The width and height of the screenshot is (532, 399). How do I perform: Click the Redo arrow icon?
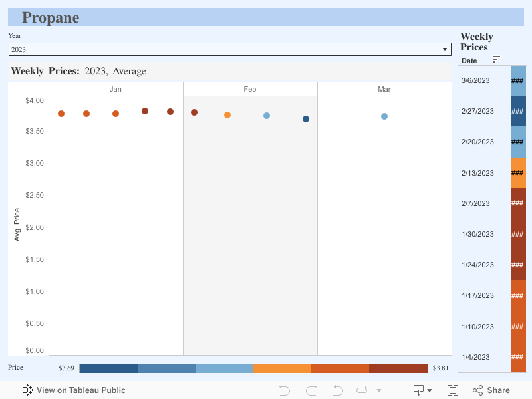pos(311,390)
